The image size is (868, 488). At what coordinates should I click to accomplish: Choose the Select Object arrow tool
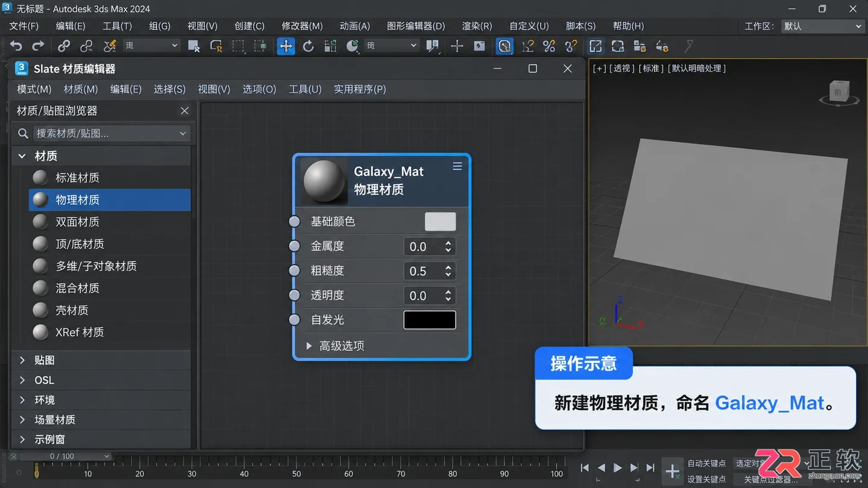tap(193, 46)
